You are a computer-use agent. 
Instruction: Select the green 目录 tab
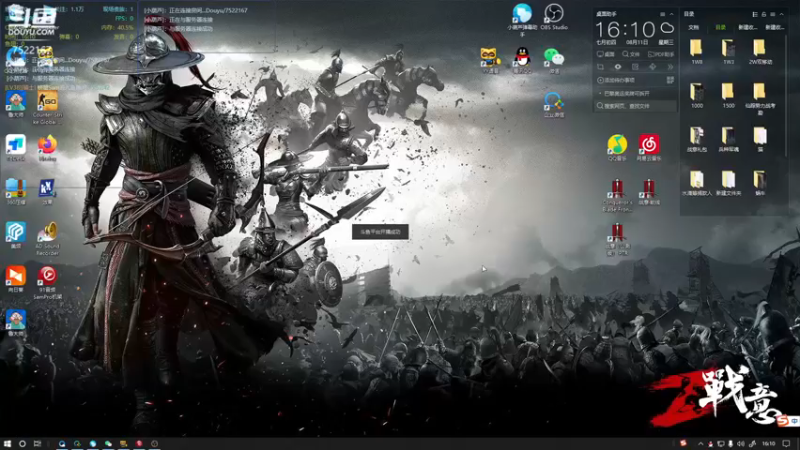pos(720,28)
